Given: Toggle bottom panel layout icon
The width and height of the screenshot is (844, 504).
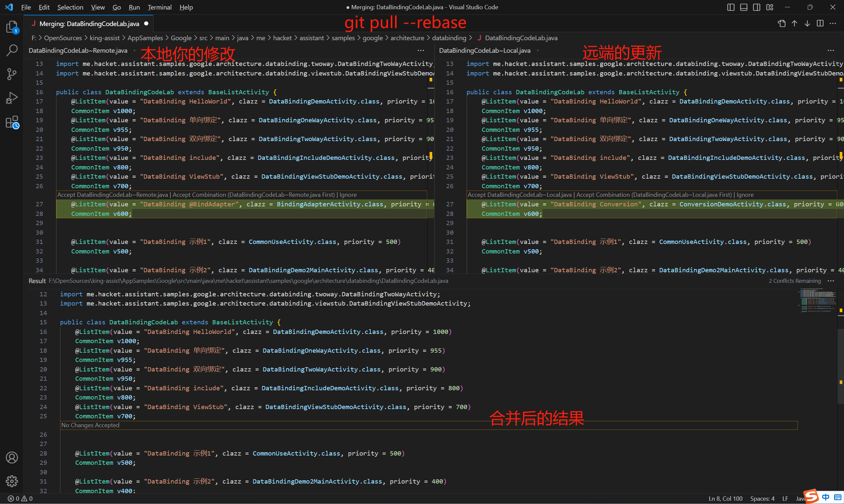Looking at the screenshot, I should coord(743,7).
